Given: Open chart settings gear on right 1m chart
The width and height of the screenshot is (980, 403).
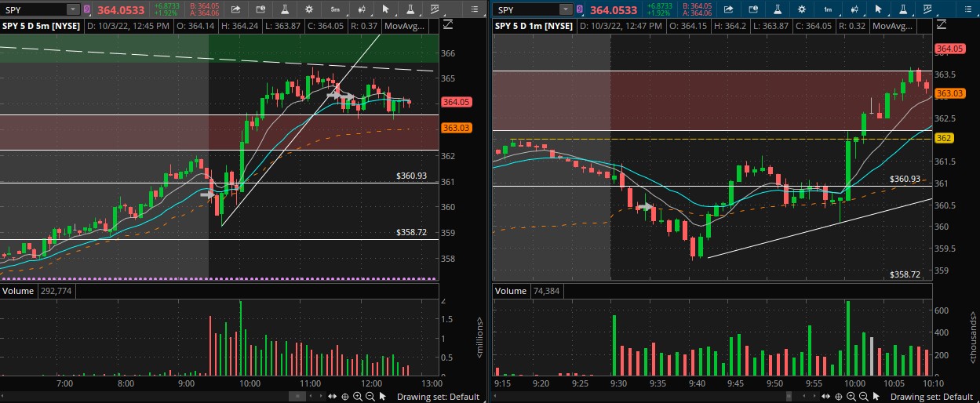Looking at the screenshot, I should tap(801, 9).
